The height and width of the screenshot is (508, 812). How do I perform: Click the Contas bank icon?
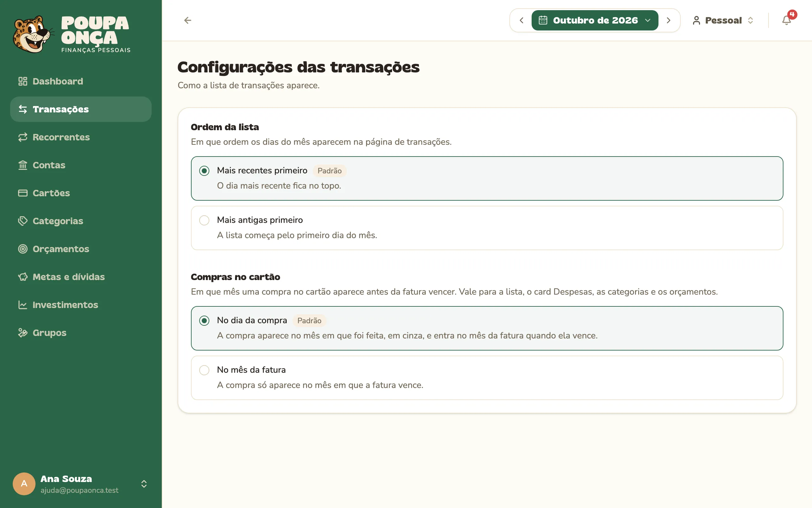coord(23,165)
